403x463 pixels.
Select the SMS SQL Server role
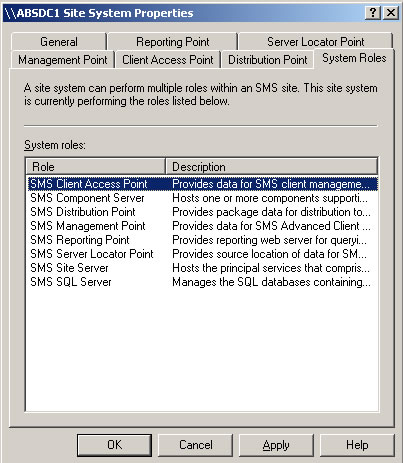pos(203,282)
